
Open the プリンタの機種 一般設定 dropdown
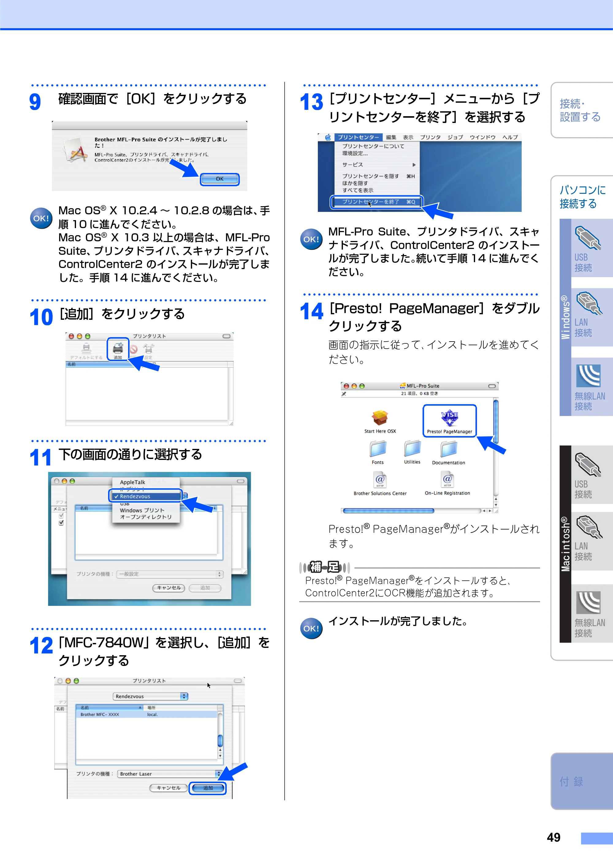(x=170, y=574)
